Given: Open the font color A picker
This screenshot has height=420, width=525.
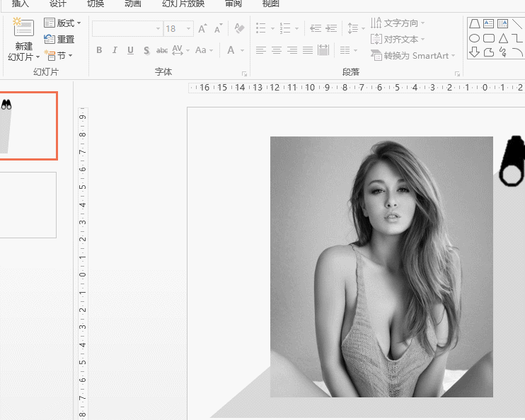Looking at the screenshot, I should pyautogui.click(x=231, y=50).
